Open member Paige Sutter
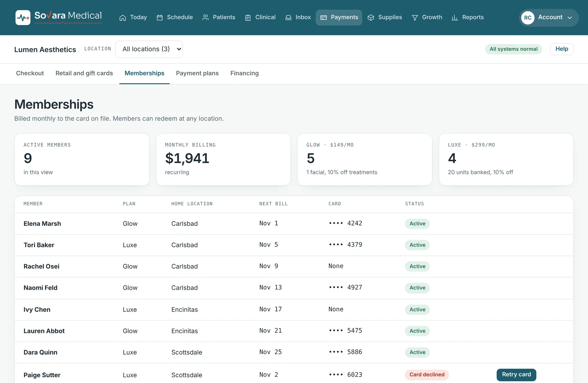 coord(42,375)
